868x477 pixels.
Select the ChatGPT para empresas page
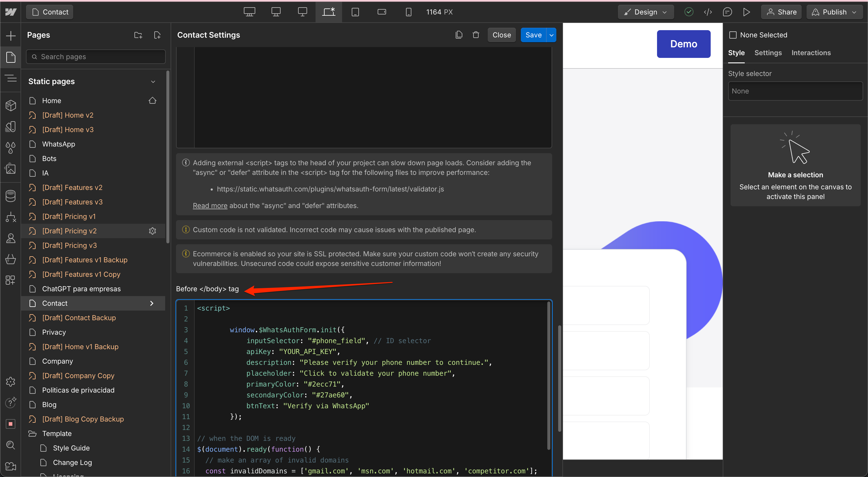click(93, 289)
